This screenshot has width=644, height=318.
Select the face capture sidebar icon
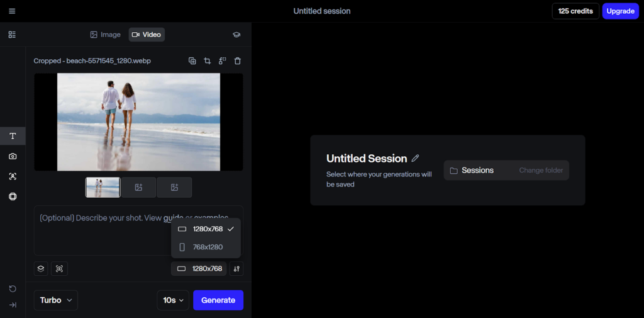click(x=13, y=176)
